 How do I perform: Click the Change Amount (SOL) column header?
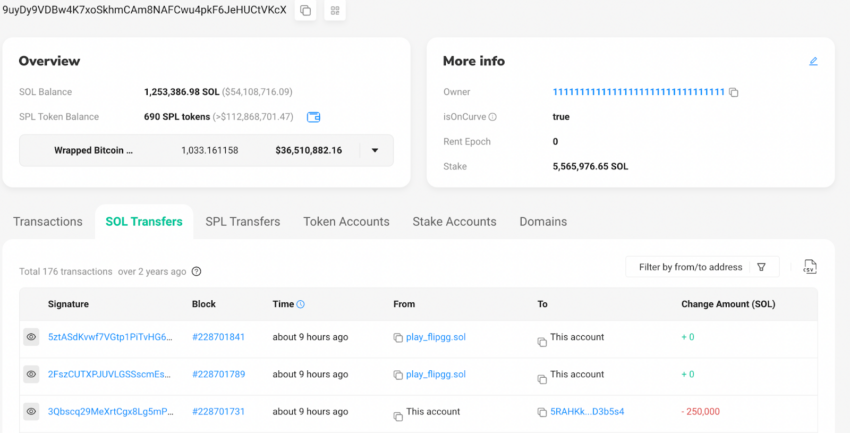click(x=728, y=304)
